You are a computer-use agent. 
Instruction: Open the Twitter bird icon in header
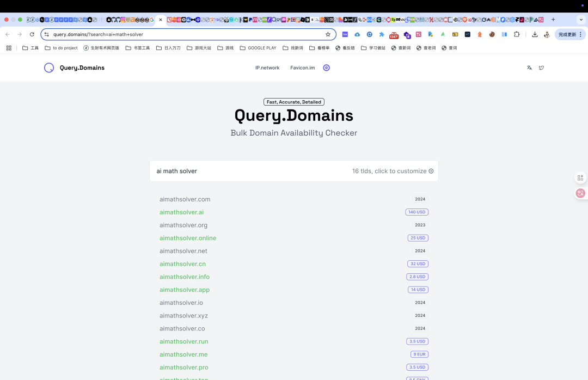pyautogui.click(x=541, y=68)
